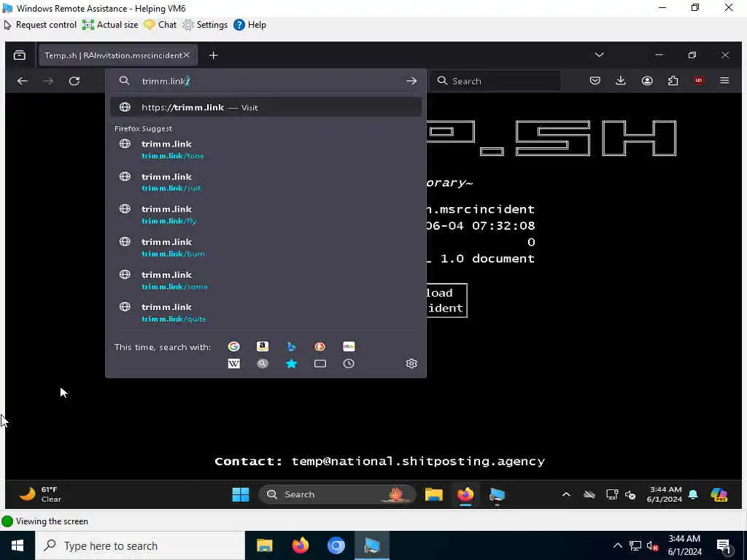Open the uBlock Origin extension
The height and width of the screenshot is (560, 747).
(698, 80)
